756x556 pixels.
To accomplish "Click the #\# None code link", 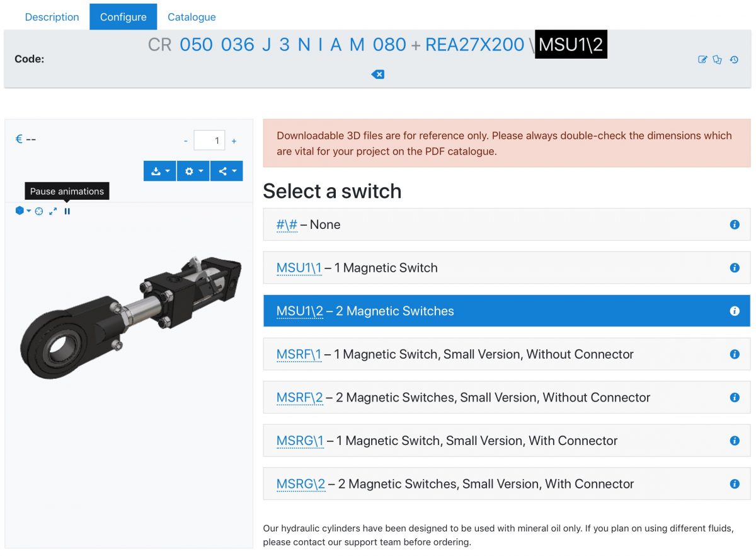I will [x=287, y=225].
